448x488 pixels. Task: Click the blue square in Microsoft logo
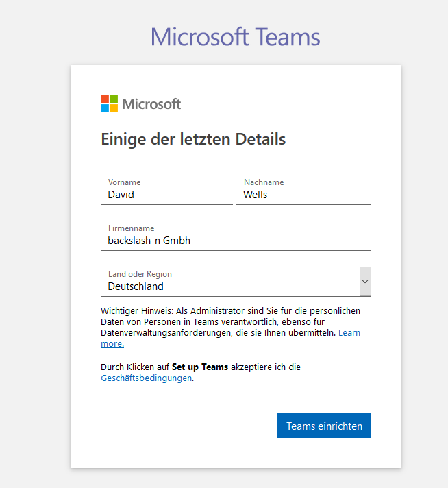(105, 108)
